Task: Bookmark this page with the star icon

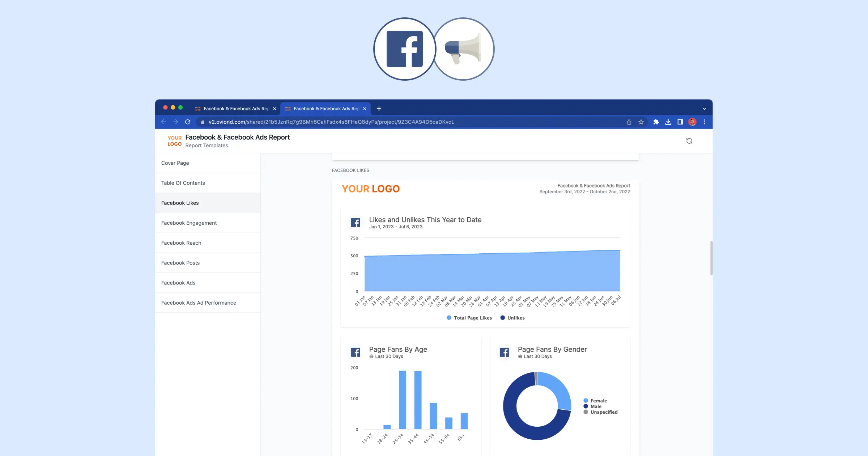Action: tap(641, 122)
